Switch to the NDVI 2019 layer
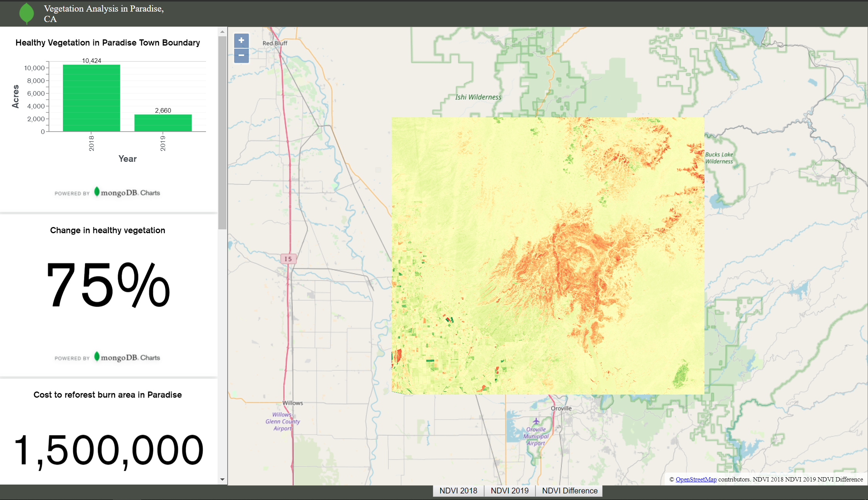868x500 pixels. (x=509, y=491)
